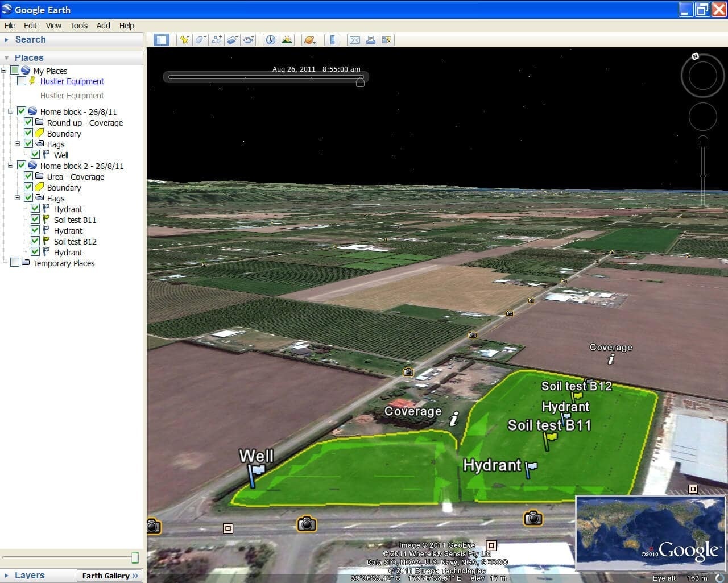The width and height of the screenshot is (728, 583).
Task: Uncheck the Well placemark checkbox
Action: pos(35,155)
